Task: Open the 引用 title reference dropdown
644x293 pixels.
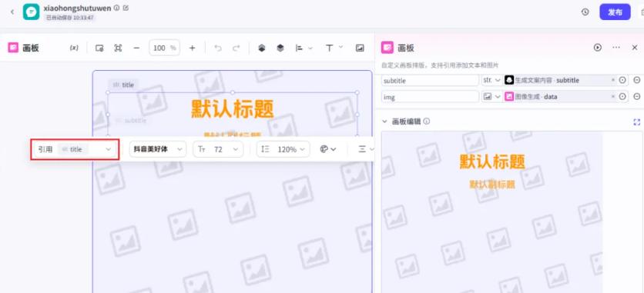Action: [75, 149]
